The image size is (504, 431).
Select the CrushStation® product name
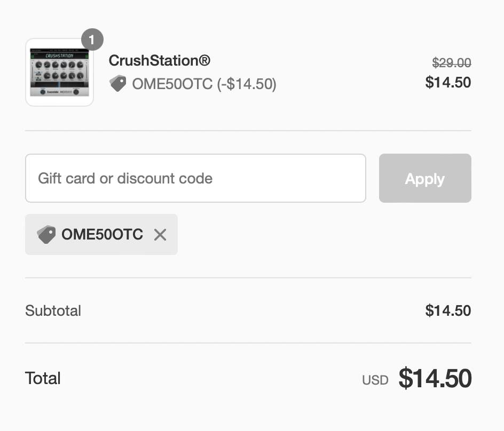pos(160,60)
